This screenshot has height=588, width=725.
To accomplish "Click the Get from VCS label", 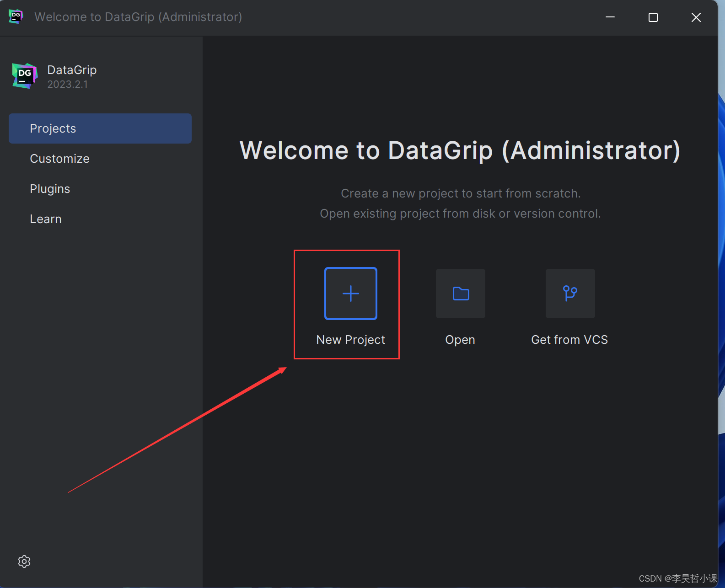I will tap(569, 340).
